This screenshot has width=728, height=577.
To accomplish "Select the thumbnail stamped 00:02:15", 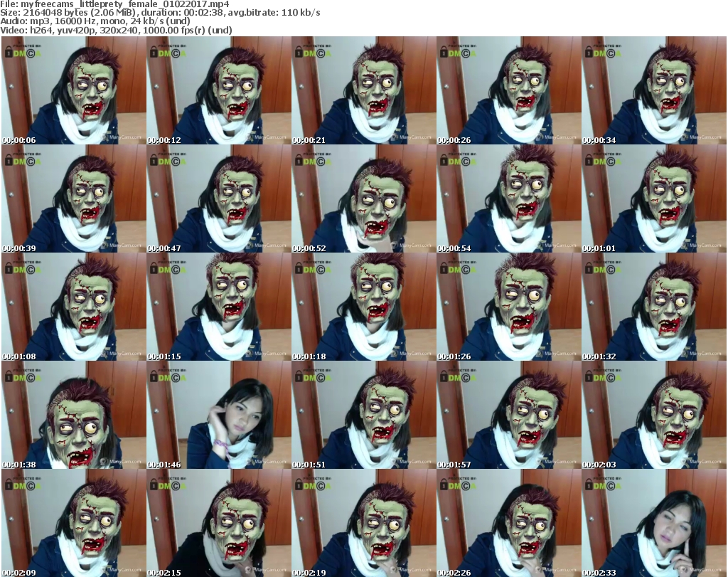I will [219, 523].
